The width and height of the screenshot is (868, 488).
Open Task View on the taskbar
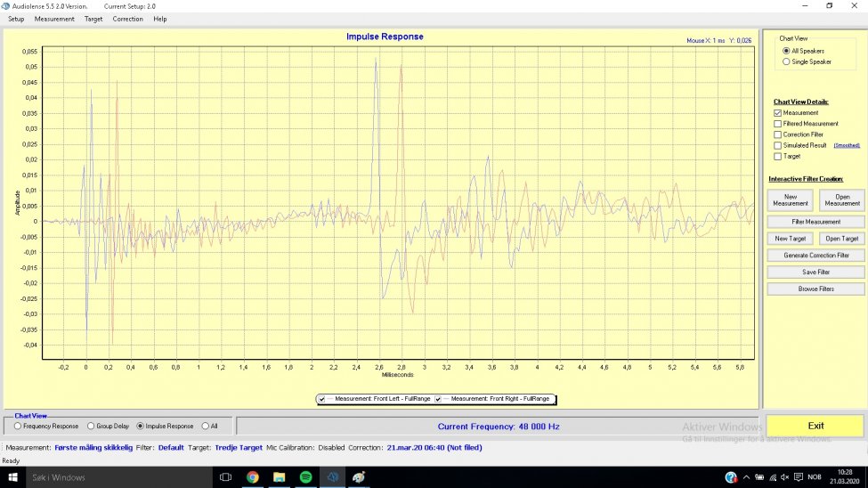pyautogui.click(x=225, y=477)
